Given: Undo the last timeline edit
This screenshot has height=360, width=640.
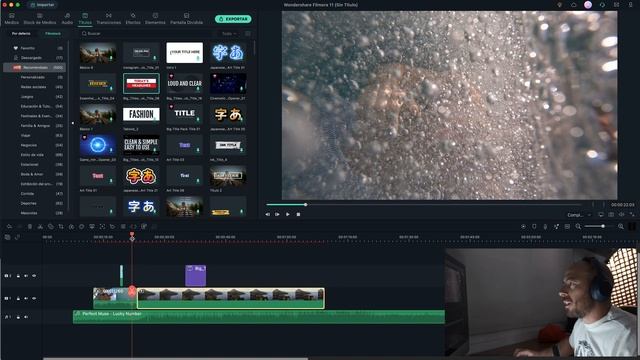Looking at the screenshot, I should click(9, 227).
